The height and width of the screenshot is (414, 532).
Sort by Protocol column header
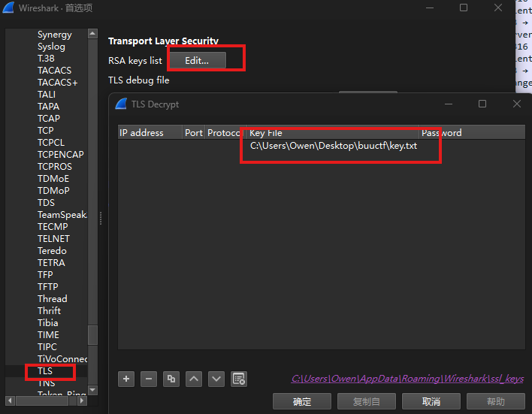226,133
